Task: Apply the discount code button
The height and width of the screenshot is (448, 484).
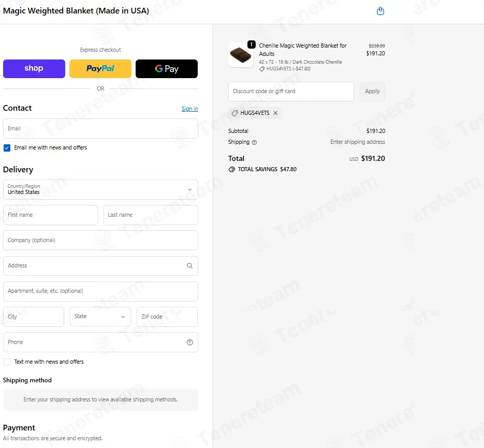Action: (x=372, y=92)
